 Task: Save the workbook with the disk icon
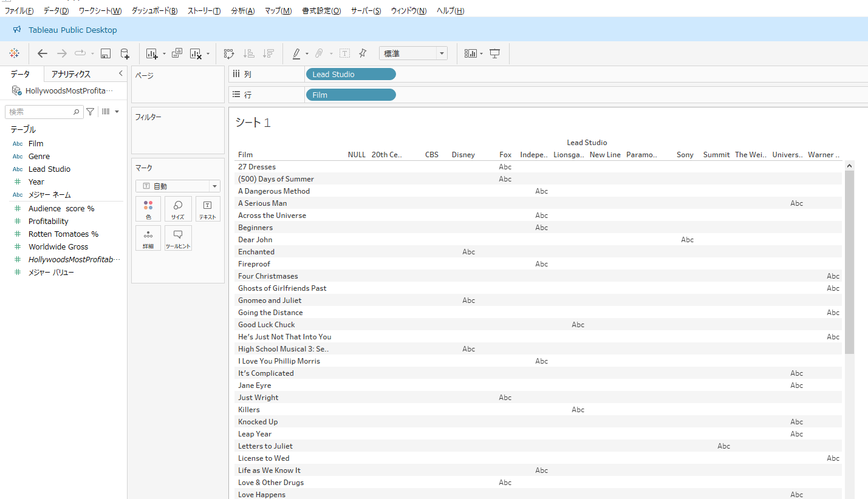click(106, 53)
